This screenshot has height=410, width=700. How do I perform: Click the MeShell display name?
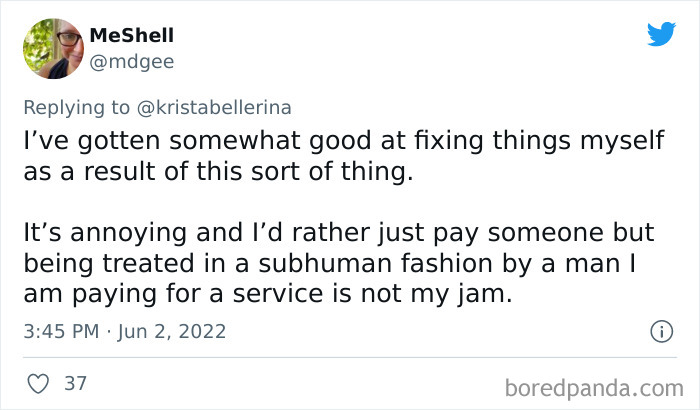pyautogui.click(x=131, y=35)
